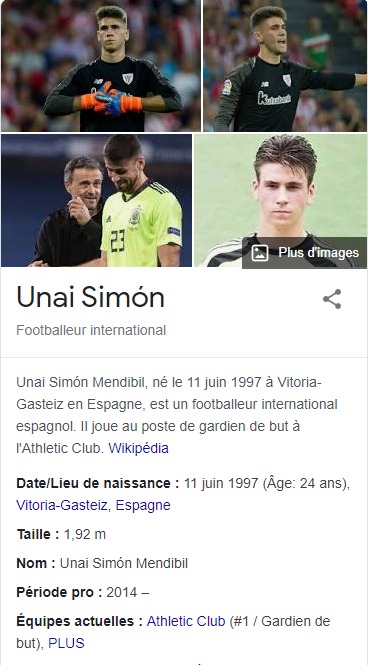Open the photo with yellow number 23 jersey
The image size is (369, 665).
pyautogui.click(x=97, y=201)
